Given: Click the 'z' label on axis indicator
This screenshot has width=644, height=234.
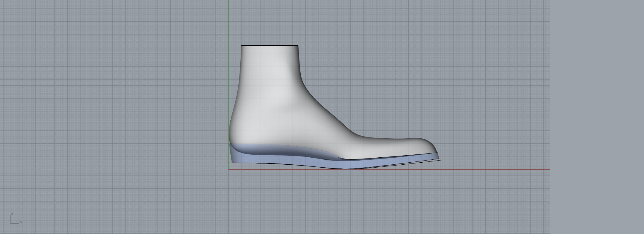Looking at the screenshot, I should [12, 214].
